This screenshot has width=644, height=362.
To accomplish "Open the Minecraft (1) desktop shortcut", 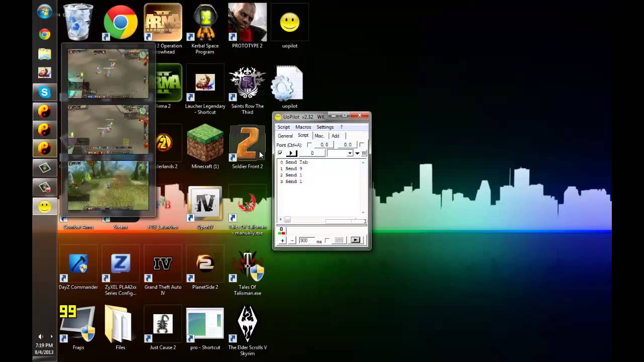I will [x=205, y=147].
